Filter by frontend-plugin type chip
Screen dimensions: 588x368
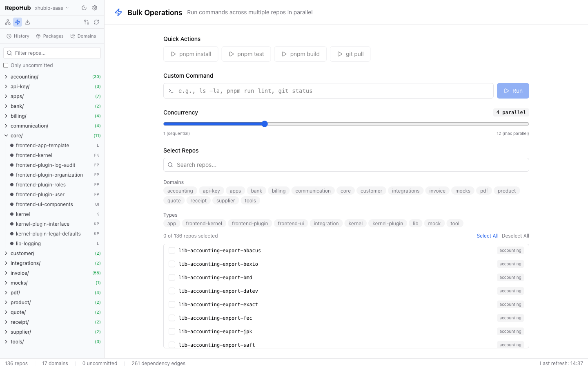coord(250,224)
